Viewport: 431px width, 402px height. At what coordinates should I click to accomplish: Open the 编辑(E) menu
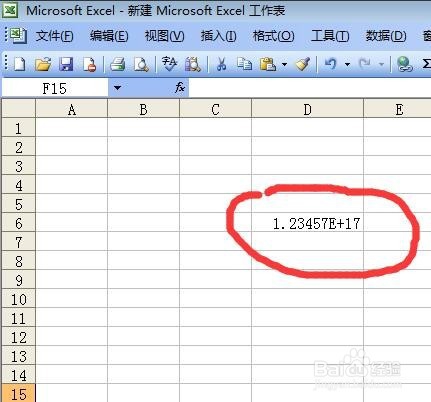(109, 36)
